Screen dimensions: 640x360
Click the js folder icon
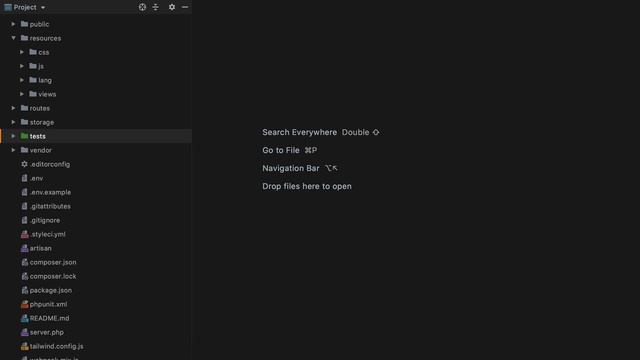(33, 66)
